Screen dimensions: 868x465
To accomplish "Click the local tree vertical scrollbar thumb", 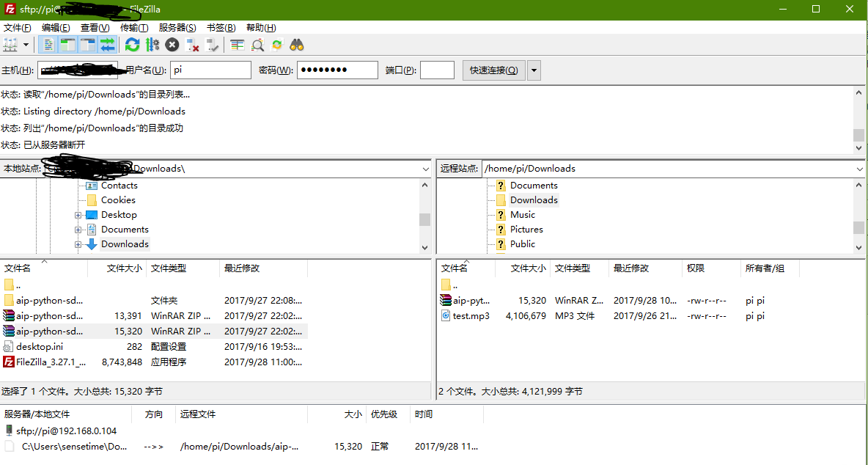I will pyautogui.click(x=424, y=219).
